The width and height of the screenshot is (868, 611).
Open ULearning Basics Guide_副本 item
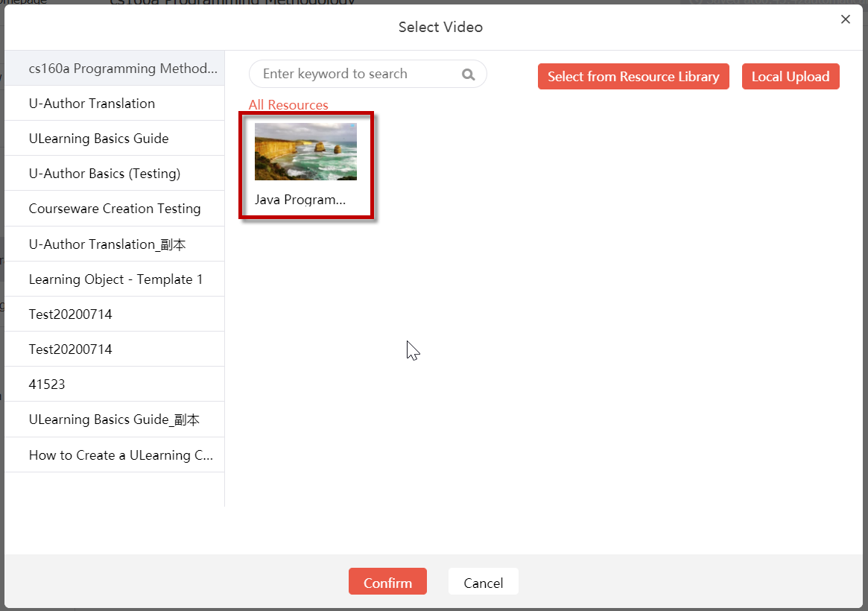[115, 420]
